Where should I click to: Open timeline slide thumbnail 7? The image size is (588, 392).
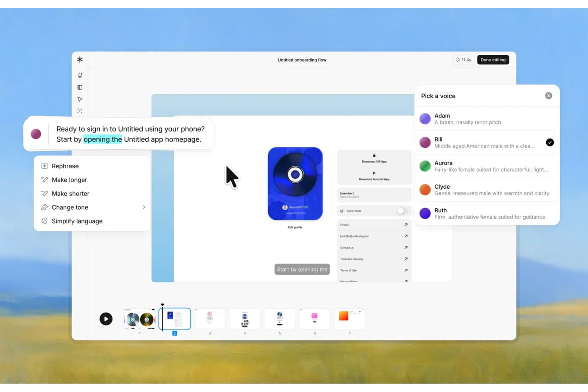pyautogui.click(x=350, y=319)
